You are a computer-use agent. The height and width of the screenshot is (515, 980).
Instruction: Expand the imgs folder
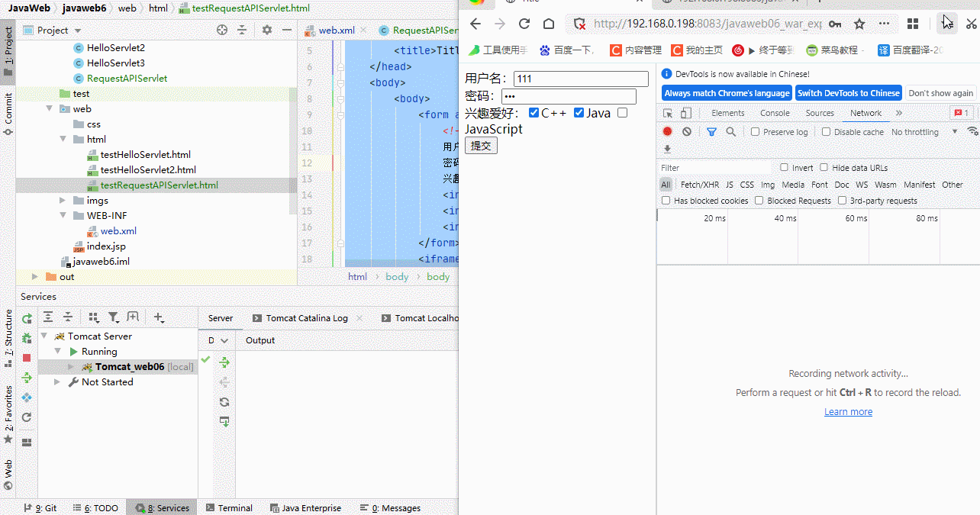click(x=63, y=201)
